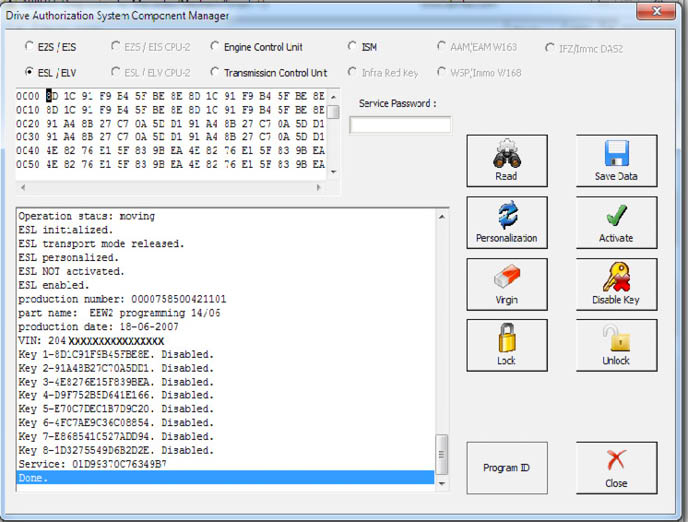Click the Disable Key icon
The image size is (688, 522).
(x=616, y=277)
